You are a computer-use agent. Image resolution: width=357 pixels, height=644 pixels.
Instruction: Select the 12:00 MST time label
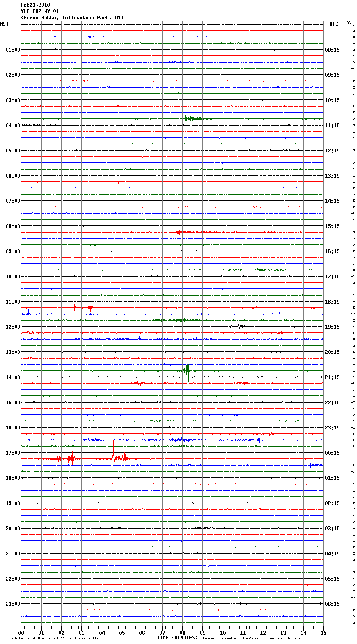[13, 327]
